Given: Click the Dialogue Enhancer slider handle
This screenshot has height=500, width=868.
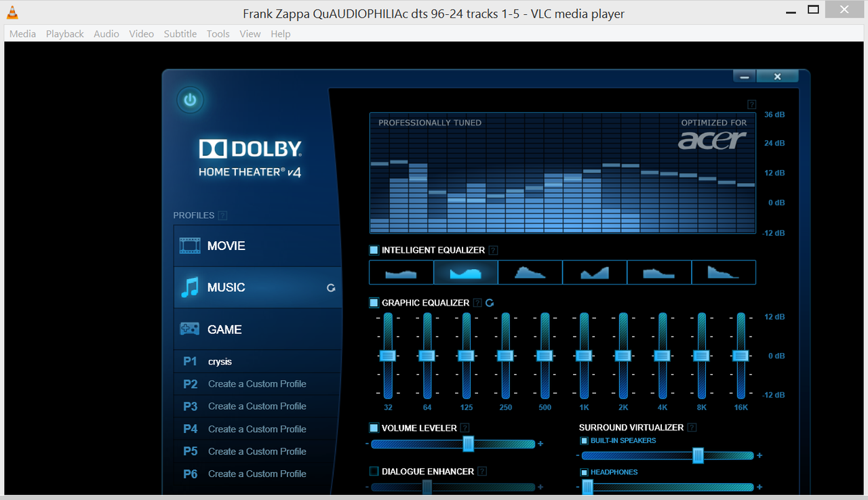Looking at the screenshot, I should click(427, 487).
